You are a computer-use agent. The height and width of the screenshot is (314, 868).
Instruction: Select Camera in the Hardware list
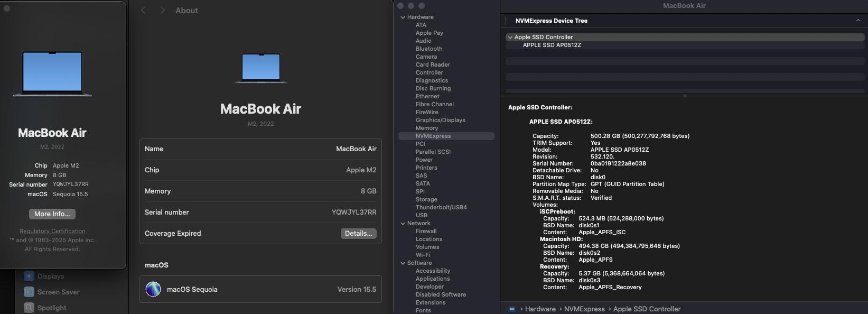pyautogui.click(x=426, y=57)
